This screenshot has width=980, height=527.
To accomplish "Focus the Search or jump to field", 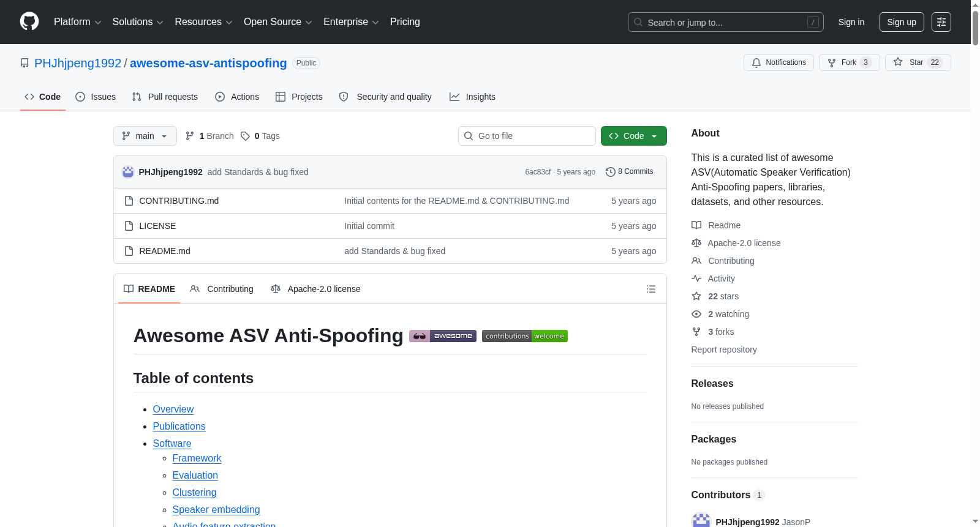I will (726, 22).
